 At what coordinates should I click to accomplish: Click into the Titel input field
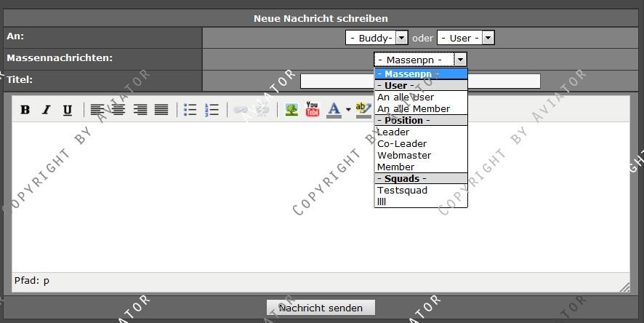click(502, 81)
